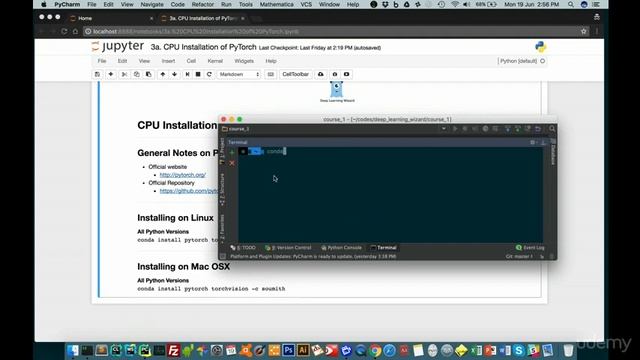This screenshot has width=640, height=360.
Task: Open the Jupyter Cell menu
Action: point(191,61)
